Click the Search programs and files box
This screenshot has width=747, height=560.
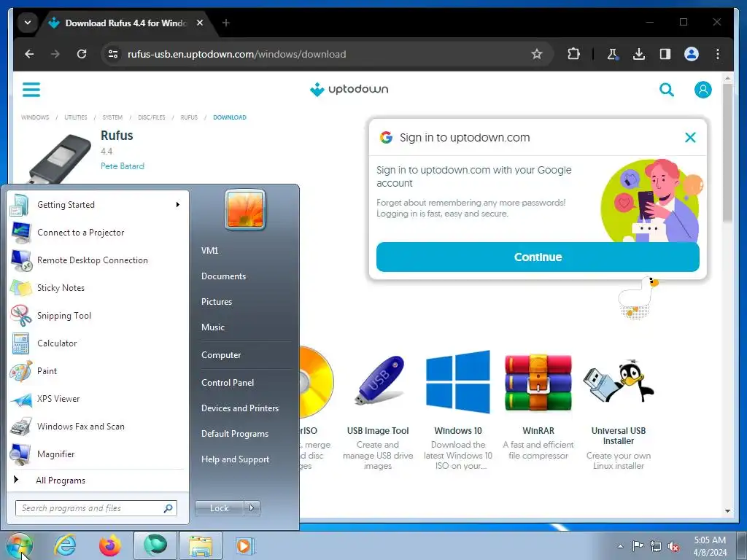96,508
